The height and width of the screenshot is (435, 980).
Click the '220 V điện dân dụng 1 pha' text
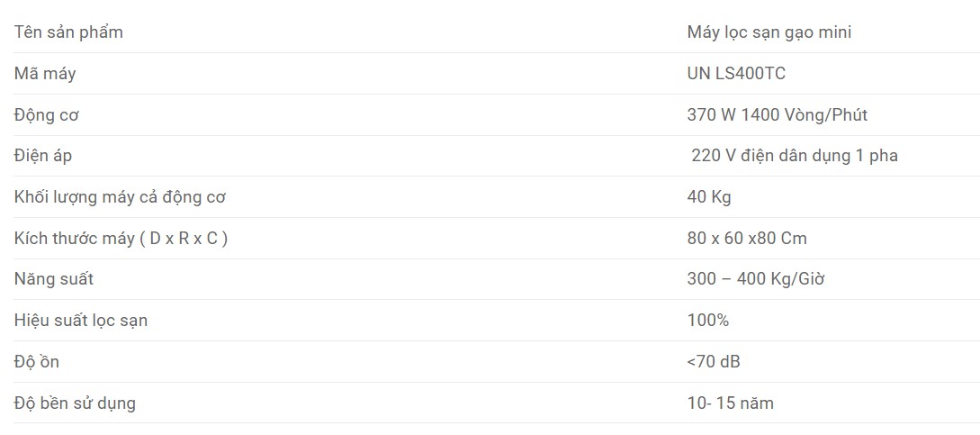pyautogui.click(x=795, y=156)
